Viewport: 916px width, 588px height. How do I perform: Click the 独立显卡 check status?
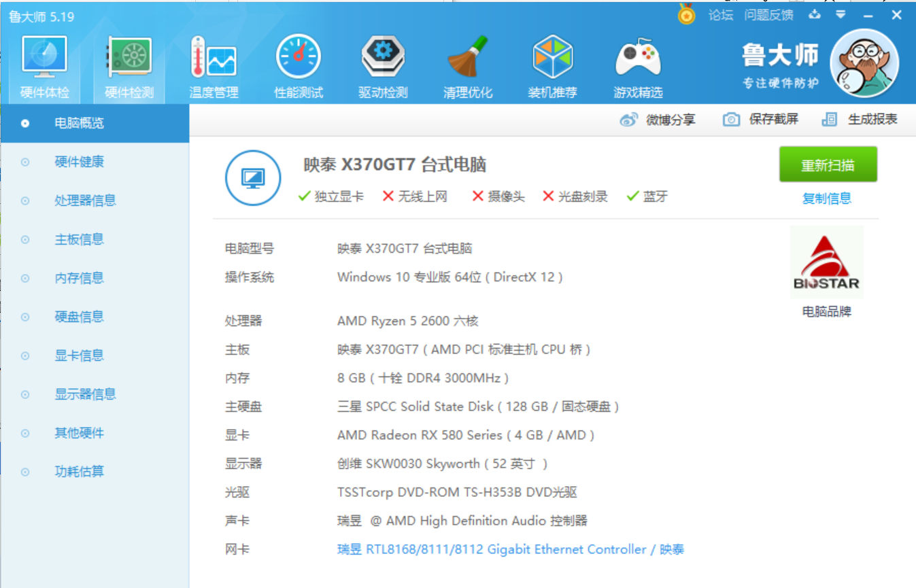(x=330, y=196)
